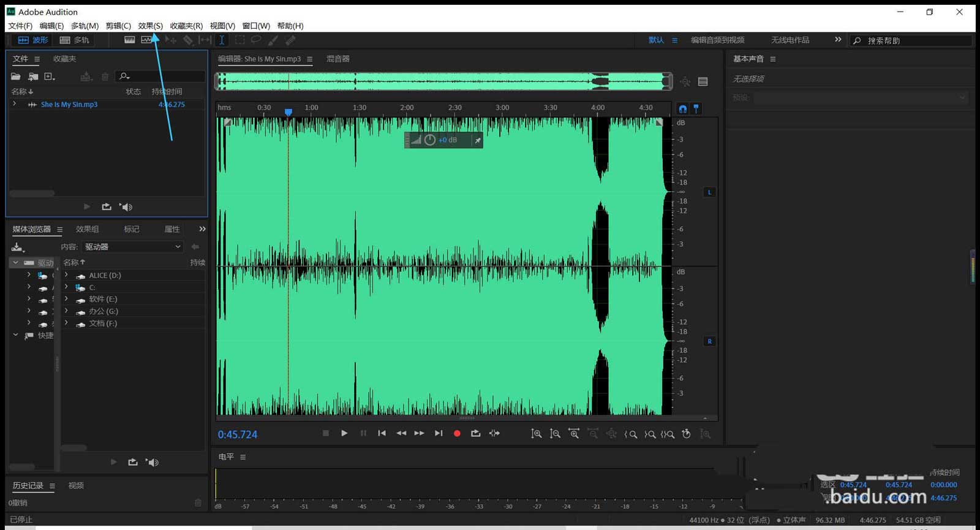This screenshot has width=980, height=530.
Task: Toggle the left channel L button
Action: [x=709, y=192]
